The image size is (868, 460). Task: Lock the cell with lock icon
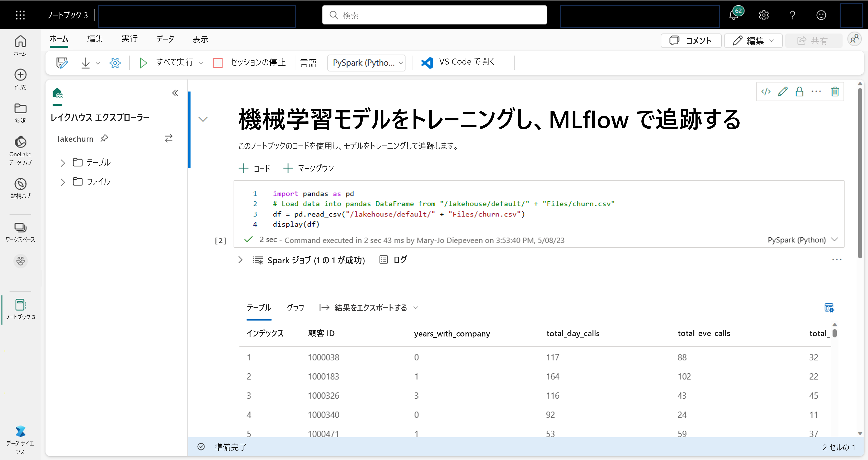(x=799, y=91)
